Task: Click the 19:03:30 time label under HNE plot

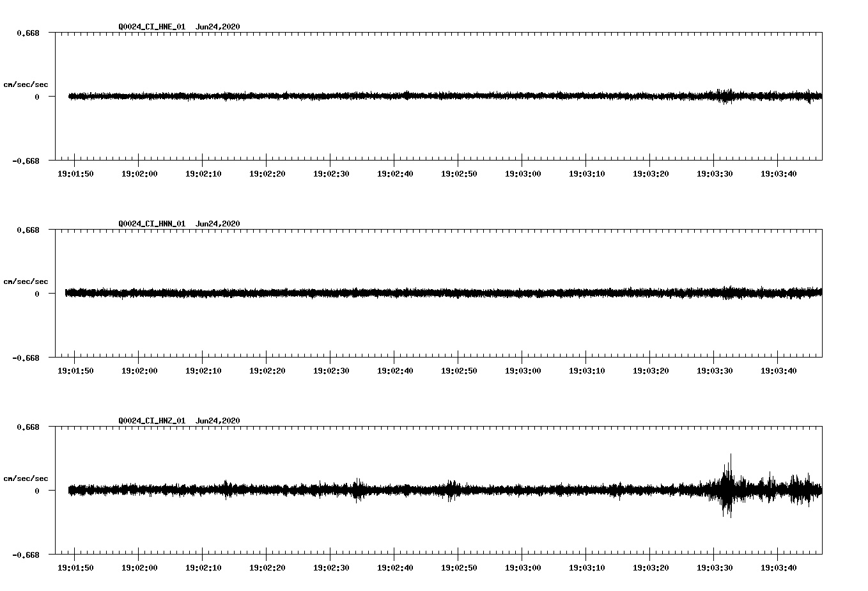Action: pyautogui.click(x=715, y=173)
